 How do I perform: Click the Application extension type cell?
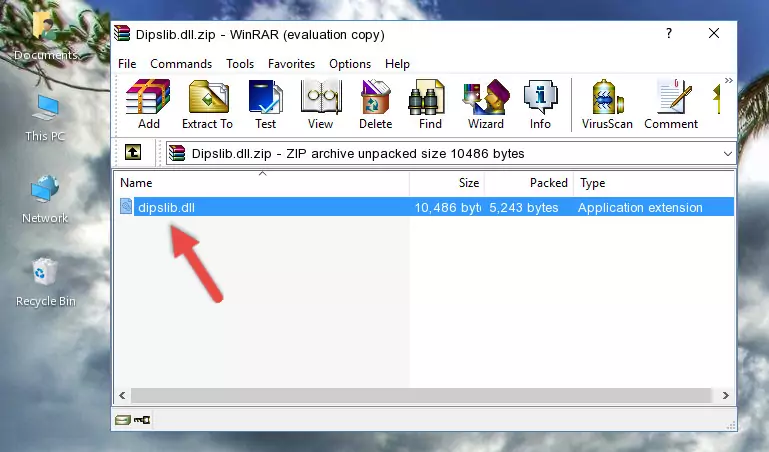tap(640, 207)
